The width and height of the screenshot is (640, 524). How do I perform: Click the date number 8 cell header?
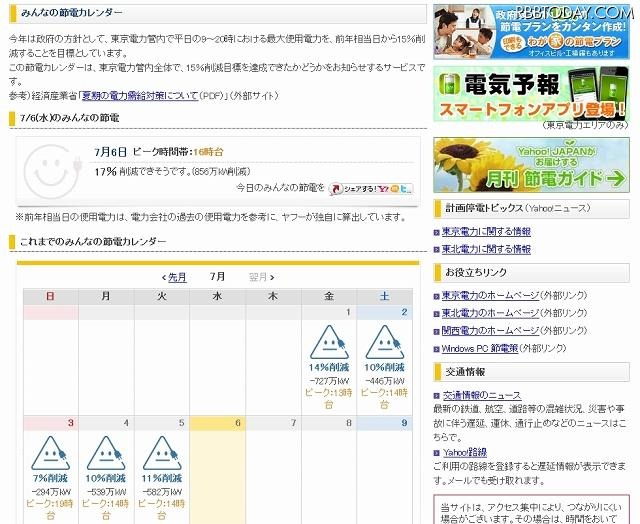point(329,423)
